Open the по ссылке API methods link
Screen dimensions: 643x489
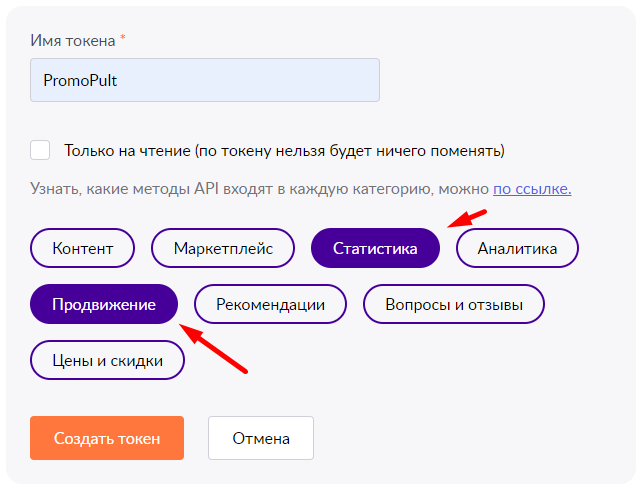(532, 189)
